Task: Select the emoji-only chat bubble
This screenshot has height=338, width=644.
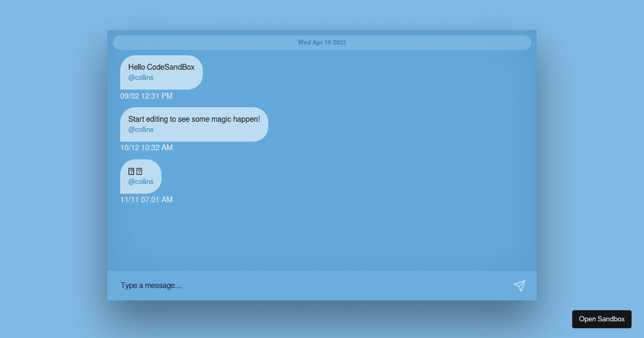Action: [x=141, y=176]
